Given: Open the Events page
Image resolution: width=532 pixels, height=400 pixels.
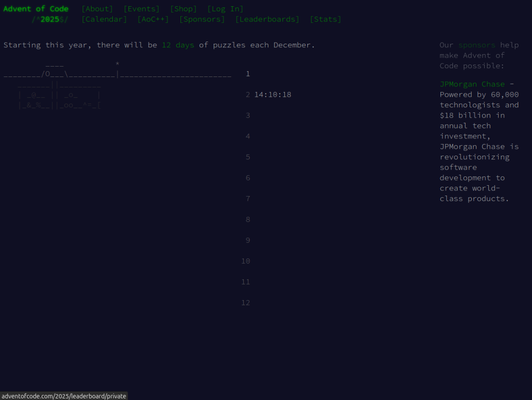Looking at the screenshot, I should click(141, 9).
